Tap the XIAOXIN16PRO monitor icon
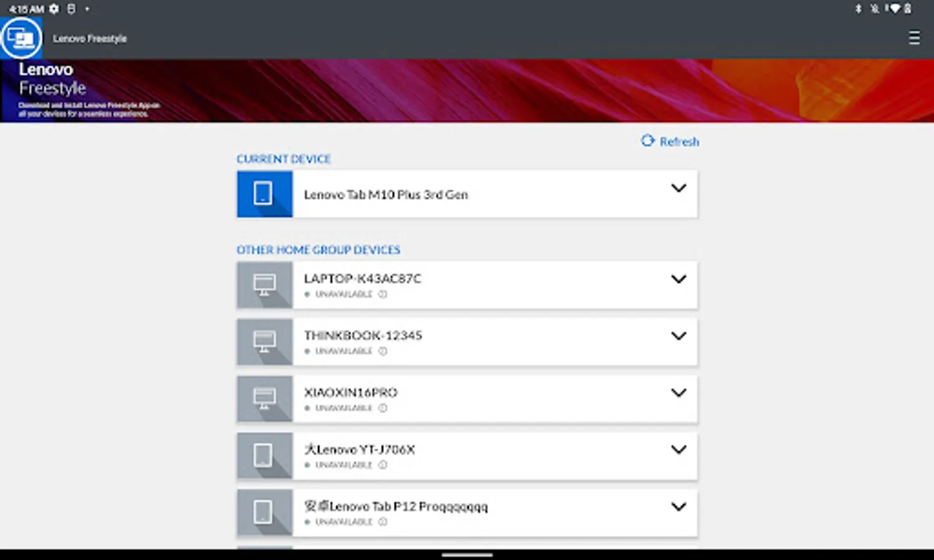 click(264, 399)
